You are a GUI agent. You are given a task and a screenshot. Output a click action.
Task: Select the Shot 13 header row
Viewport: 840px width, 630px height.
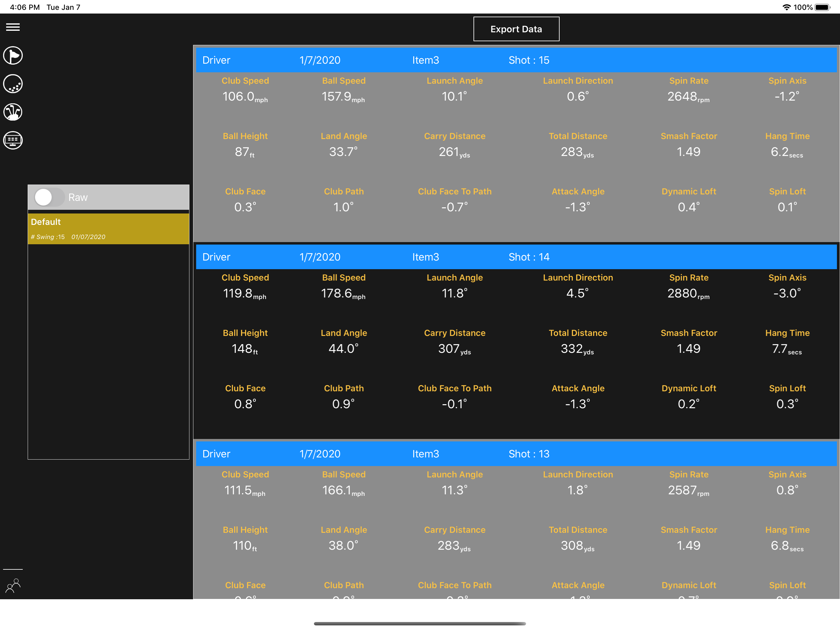coord(516,454)
